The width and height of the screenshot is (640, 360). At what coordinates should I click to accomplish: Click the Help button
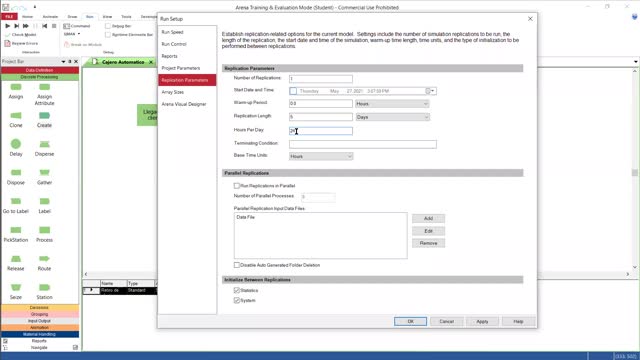[518, 322]
